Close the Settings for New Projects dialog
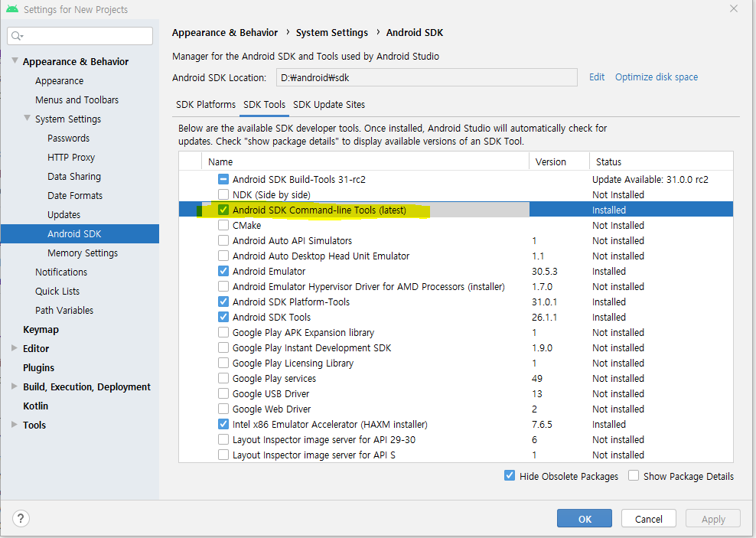The height and width of the screenshot is (538, 756). 733,8
